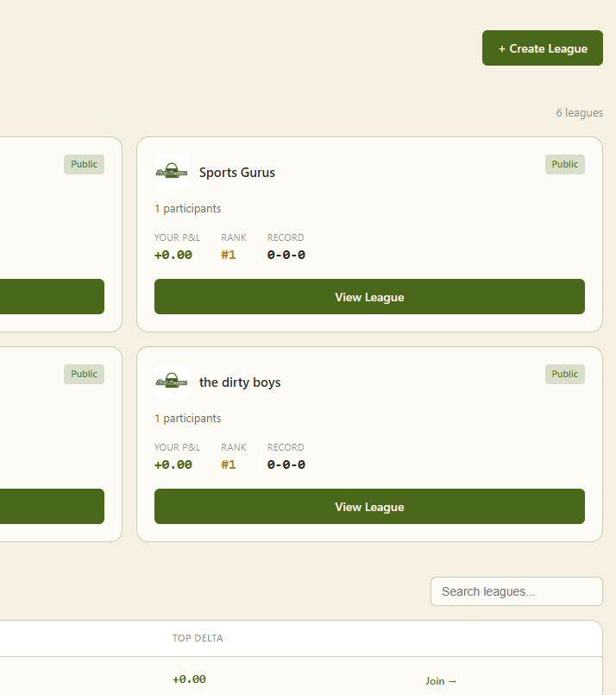The height and width of the screenshot is (695, 616).
Task: Click Sports Gurus record 0-0-0
Action: tap(286, 255)
